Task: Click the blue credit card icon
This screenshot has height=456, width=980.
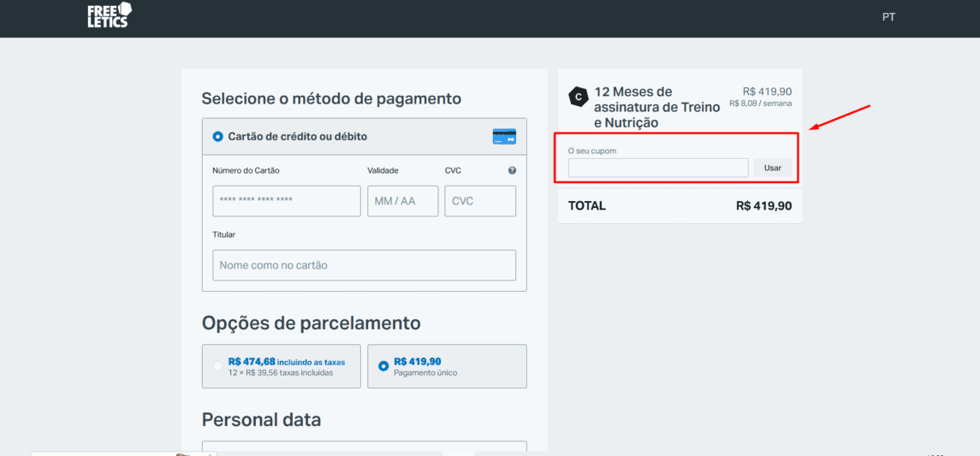Action: 504,136
